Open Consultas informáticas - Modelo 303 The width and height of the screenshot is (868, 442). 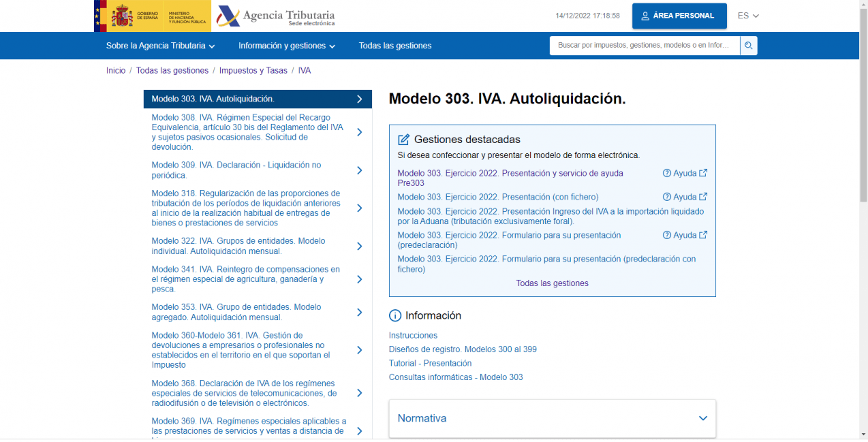coord(455,377)
